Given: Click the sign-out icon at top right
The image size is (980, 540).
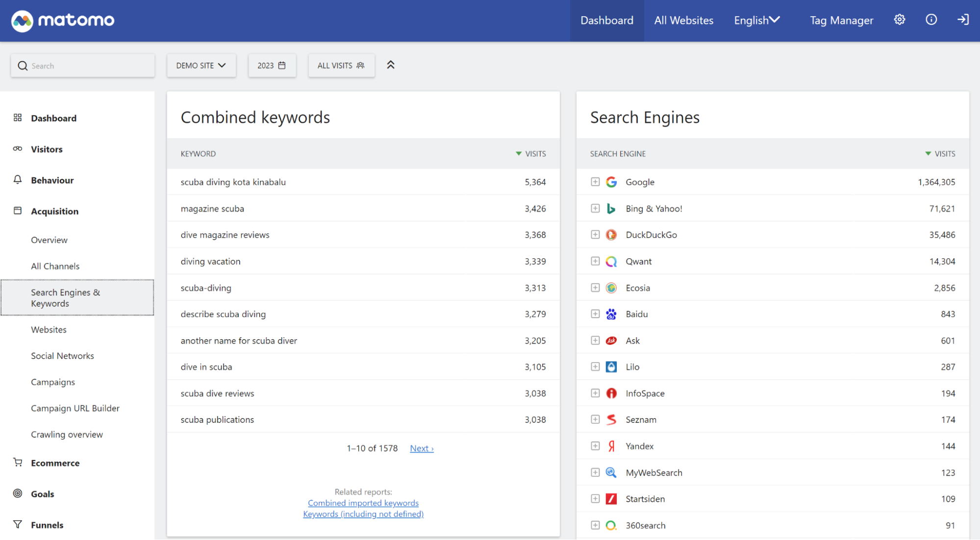Looking at the screenshot, I should 962,20.
